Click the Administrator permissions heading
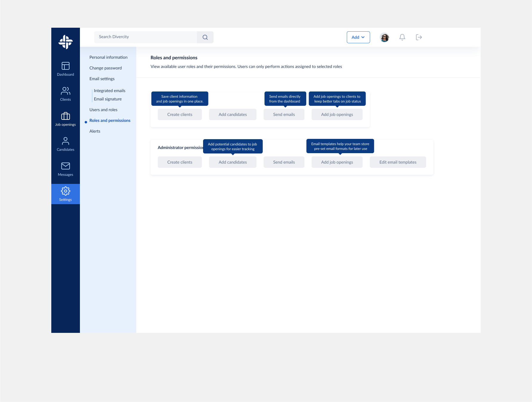Screen dimensions: 532x402 (x=180, y=148)
